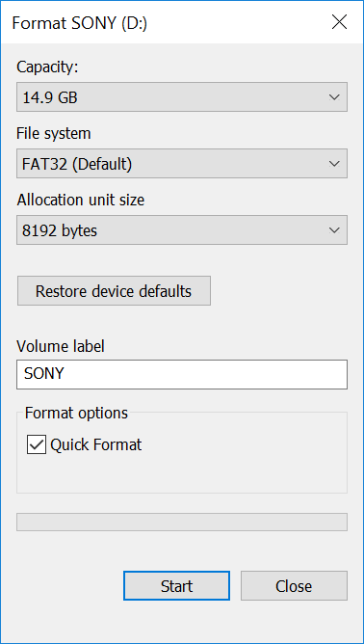Close the Format dialog with the X icon

coord(339,22)
